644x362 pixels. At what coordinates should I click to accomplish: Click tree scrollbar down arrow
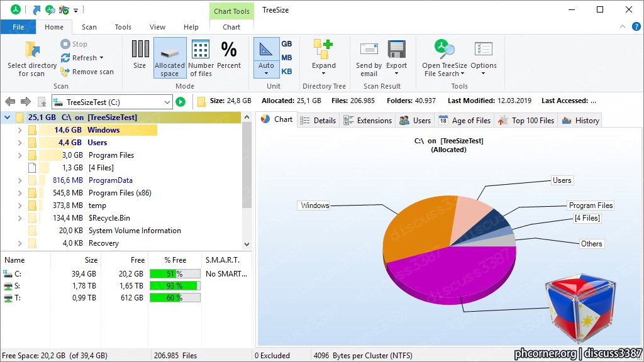pyautogui.click(x=247, y=244)
